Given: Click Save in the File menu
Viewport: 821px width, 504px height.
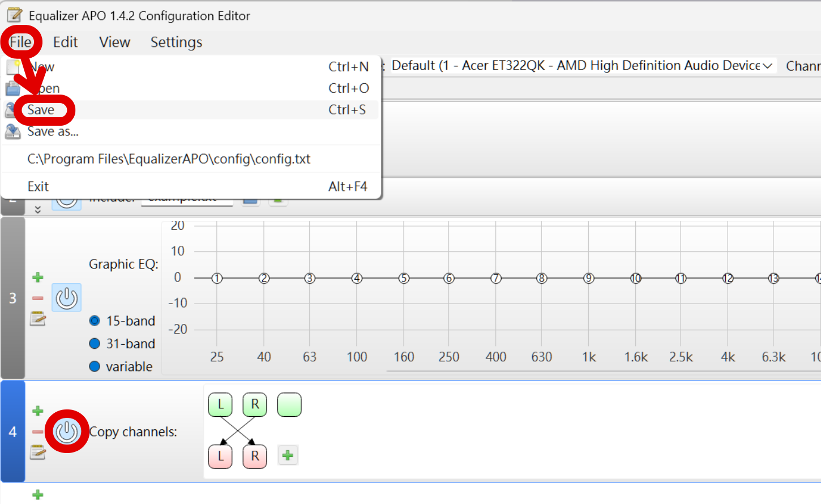Looking at the screenshot, I should point(41,110).
